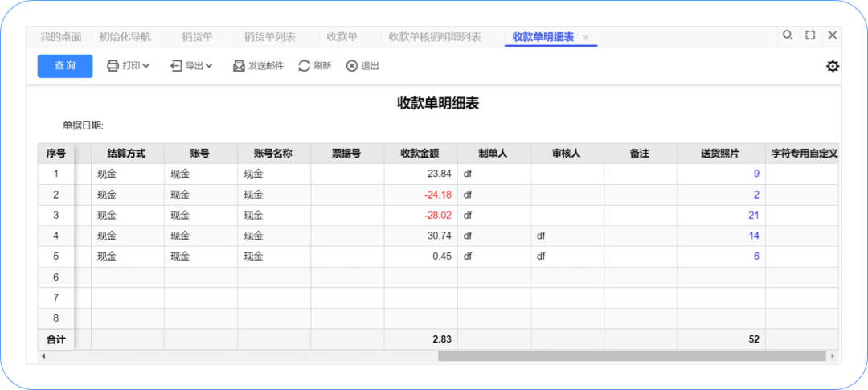Select the active 收款单明细表 tab
Viewport: 868px width, 390px height.
543,37
